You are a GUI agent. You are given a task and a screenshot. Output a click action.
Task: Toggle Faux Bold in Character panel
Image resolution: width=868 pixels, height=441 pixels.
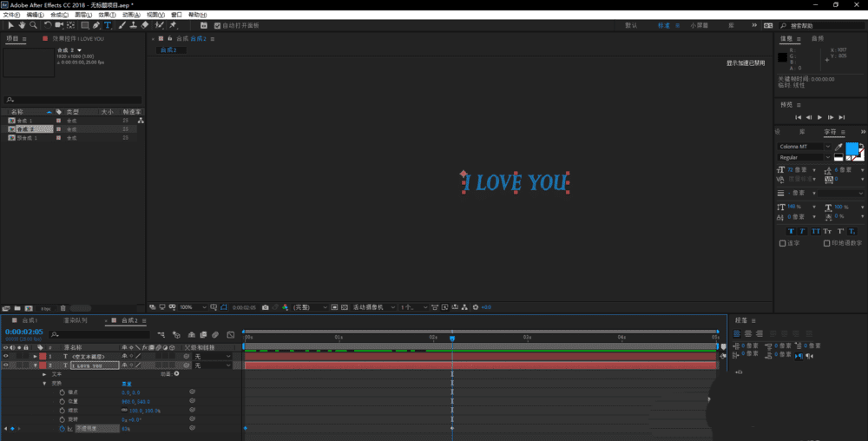pyautogui.click(x=791, y=231)
